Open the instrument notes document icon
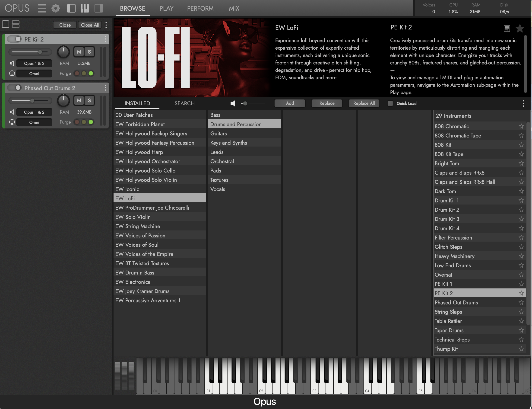The image size is (532, 409). tap(507, 29)
